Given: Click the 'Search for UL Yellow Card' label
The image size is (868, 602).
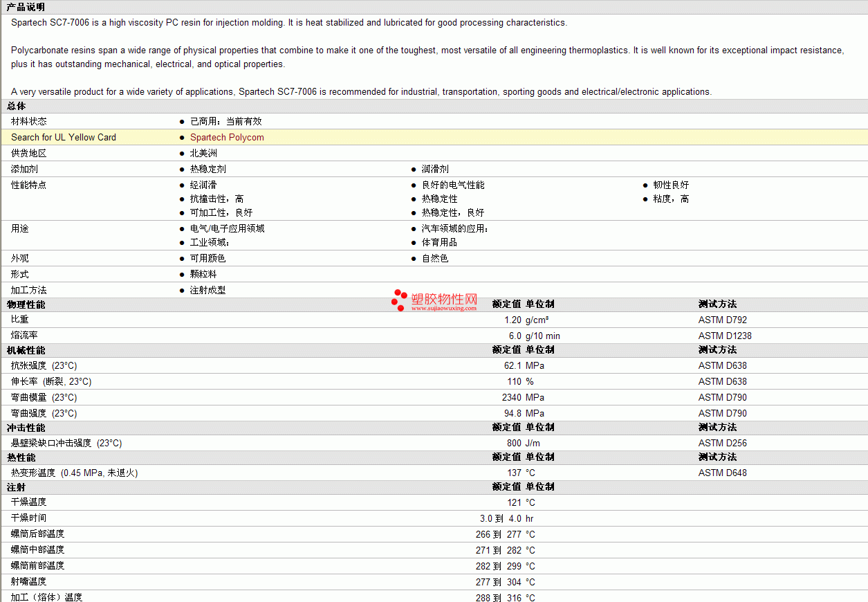Looking at the screenshot, I should coord(64,137).
